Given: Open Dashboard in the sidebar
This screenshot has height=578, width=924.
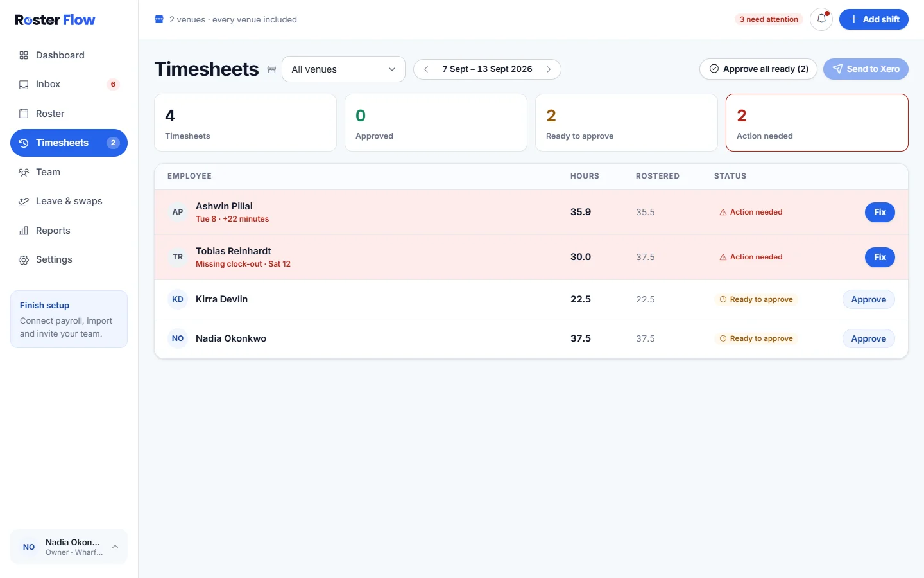Looking at the screenshot, I should 69,55.
